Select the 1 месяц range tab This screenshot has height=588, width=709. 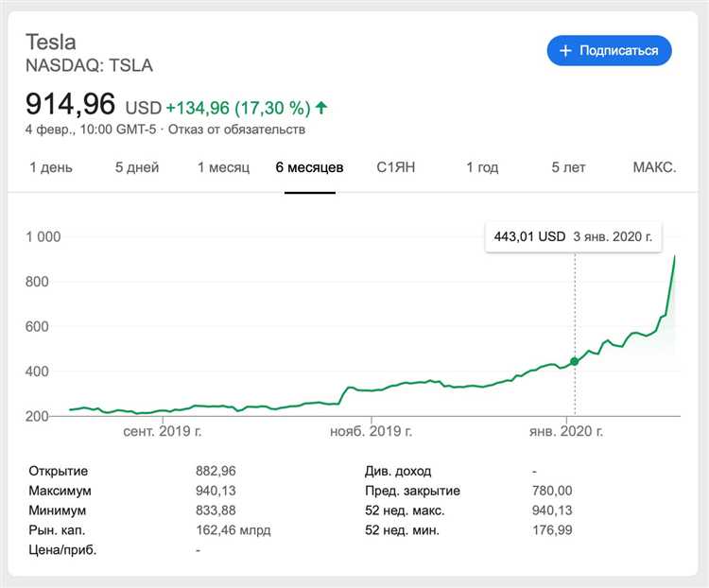coord(223,167)
